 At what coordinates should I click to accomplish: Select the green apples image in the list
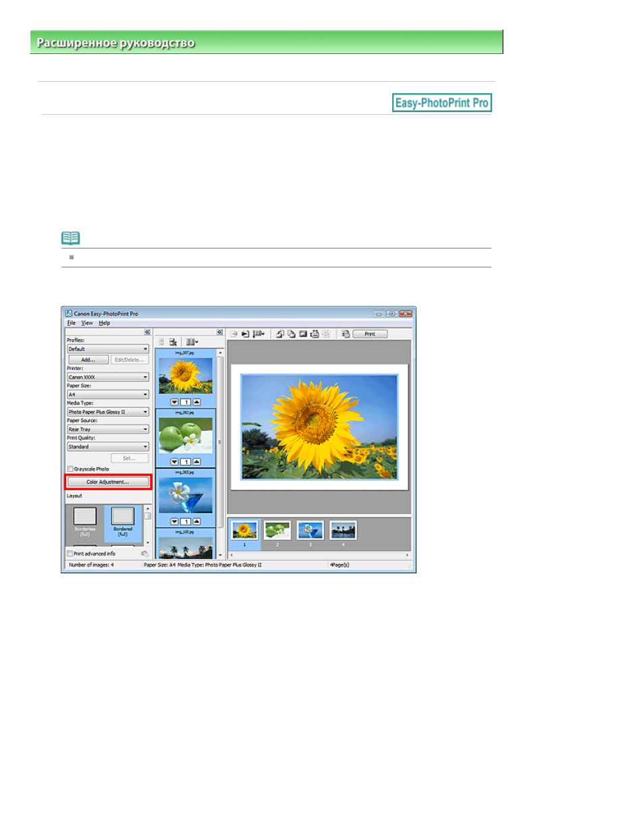click(x=186, y=436)
